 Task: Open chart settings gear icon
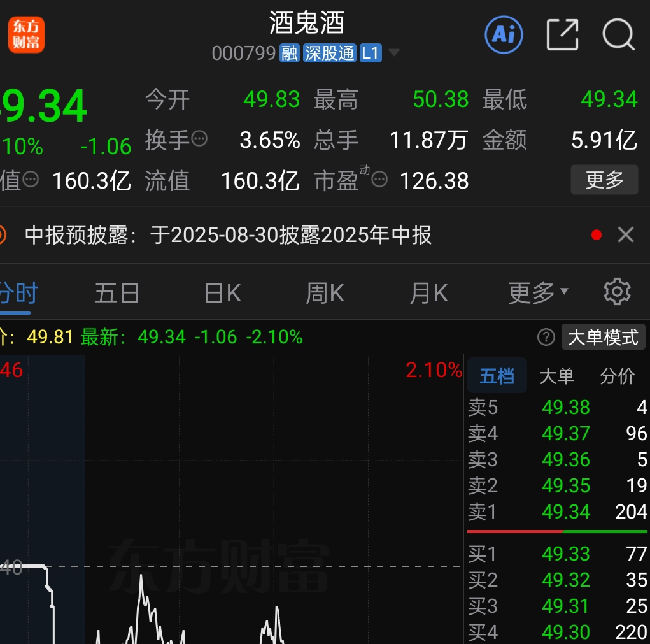(617, 292)
